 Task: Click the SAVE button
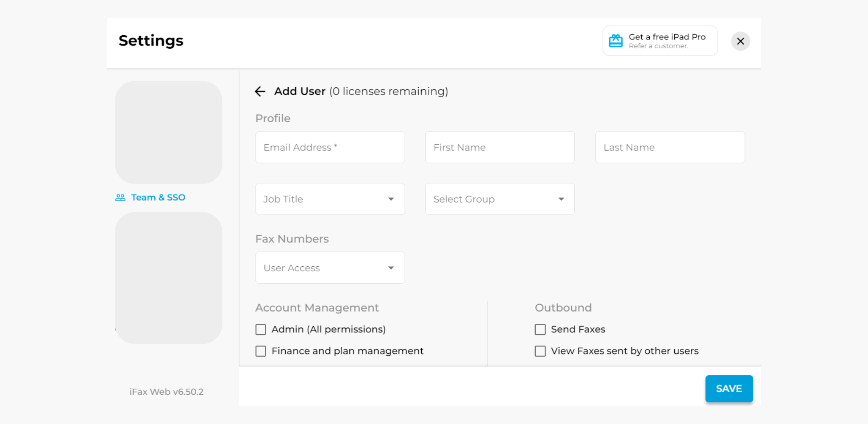[x=729, y=388]
